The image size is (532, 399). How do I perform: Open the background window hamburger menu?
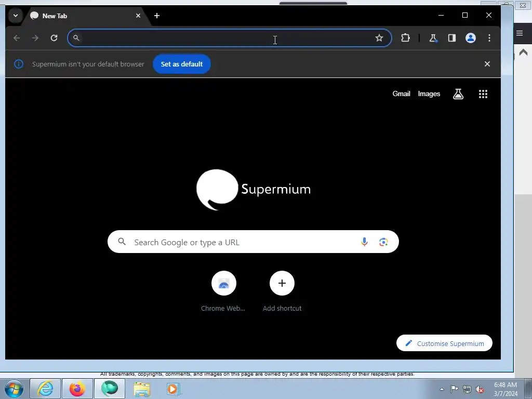(520, 33)
